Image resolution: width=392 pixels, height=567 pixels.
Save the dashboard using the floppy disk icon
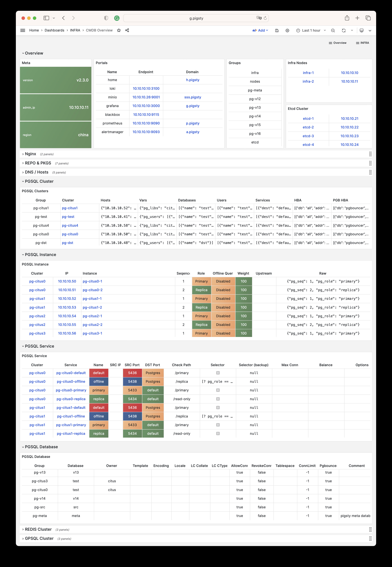277,30
